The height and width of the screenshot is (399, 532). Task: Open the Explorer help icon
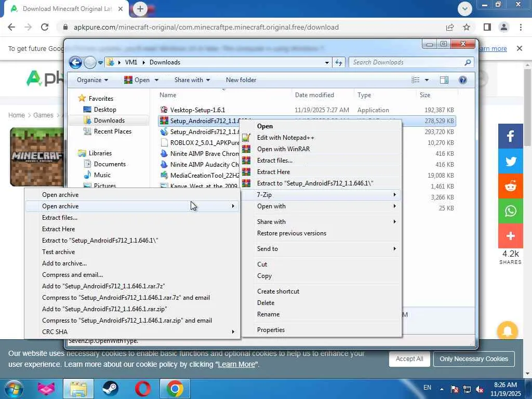463,79
